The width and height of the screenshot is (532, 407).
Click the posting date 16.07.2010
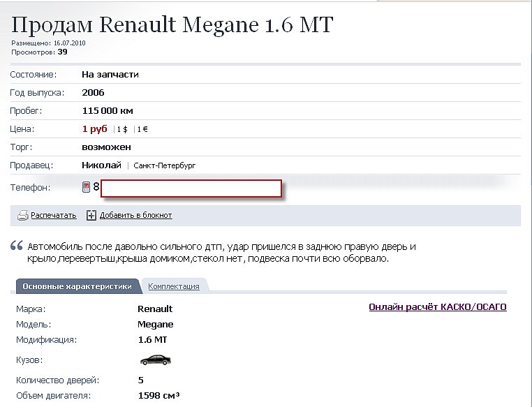coord(70,43)
